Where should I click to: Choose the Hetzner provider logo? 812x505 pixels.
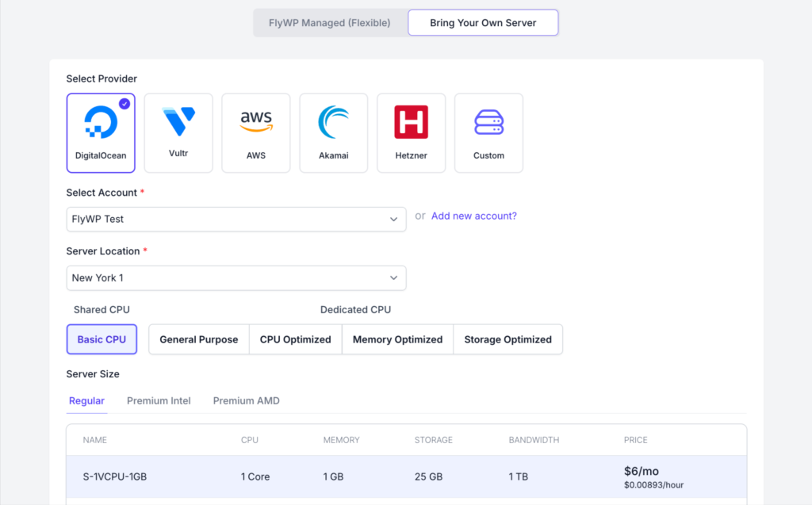coord(411,123)
